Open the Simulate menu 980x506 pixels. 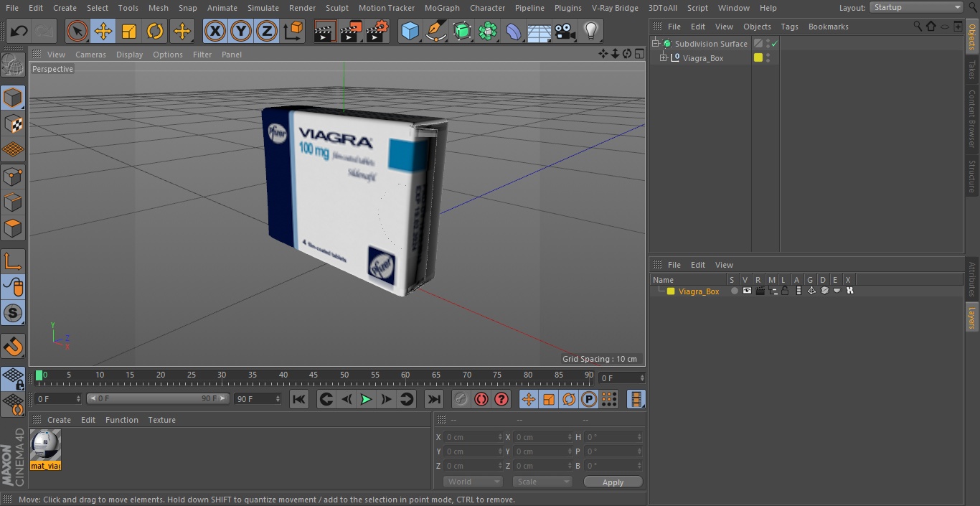pyautogui.click(x=263, y=8)
